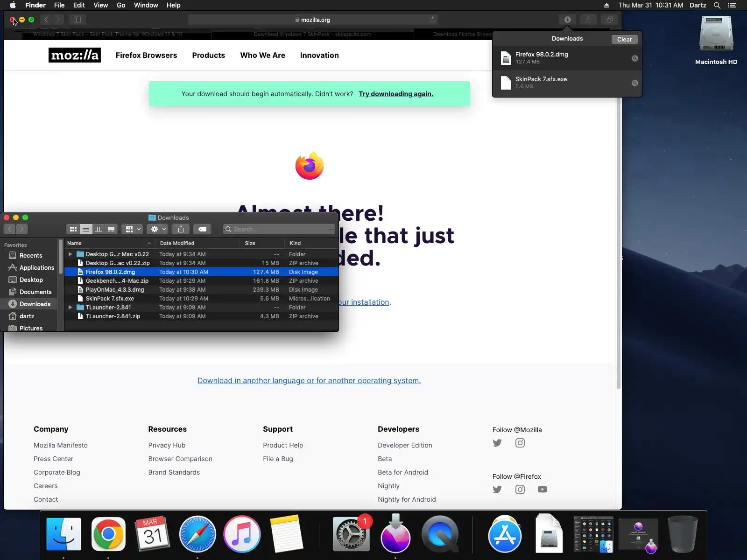747x560 pixels.
Task: Click the Edit Tags button in Finder toolbar
Action: (202, 229)
